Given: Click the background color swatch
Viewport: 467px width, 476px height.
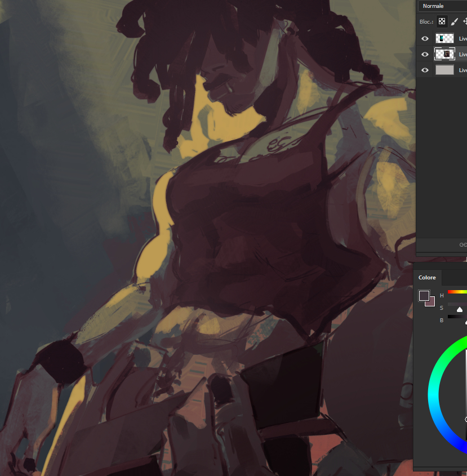Looking at the screenshot, I should tap(432, 302).
